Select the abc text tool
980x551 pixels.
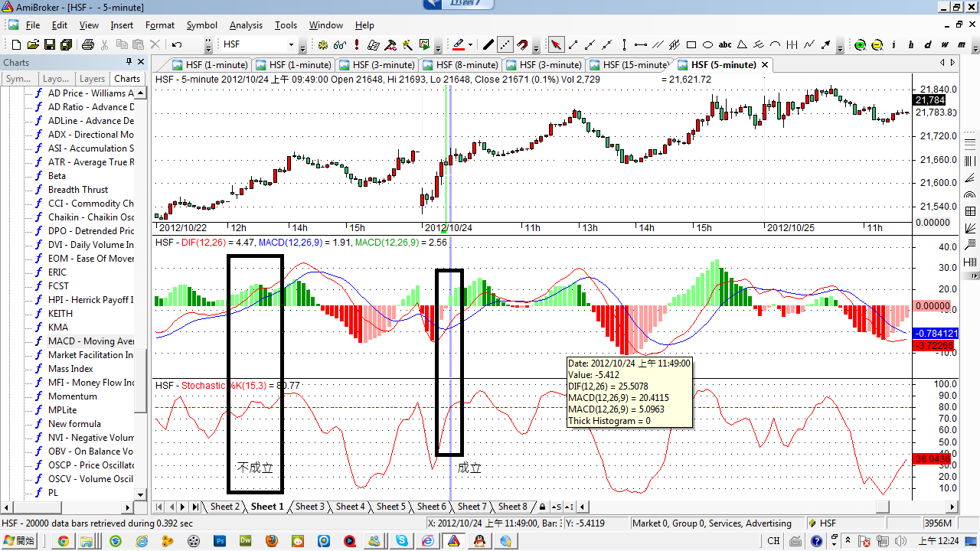click(x=724, y=44)
